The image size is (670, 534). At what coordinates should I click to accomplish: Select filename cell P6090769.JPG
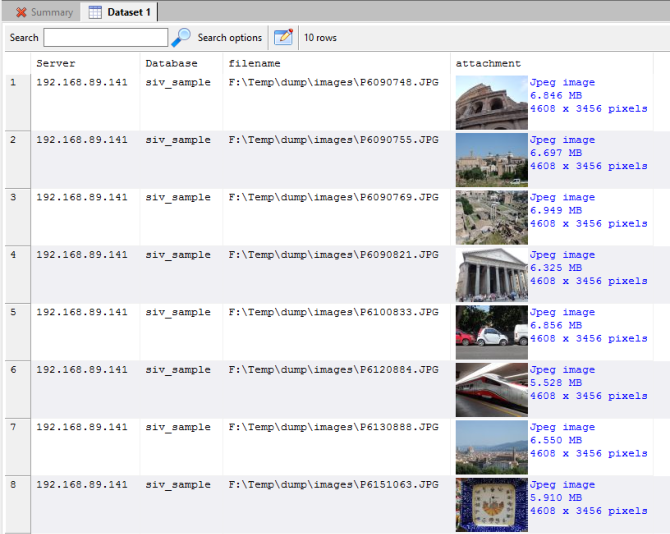tap(333, 198)
